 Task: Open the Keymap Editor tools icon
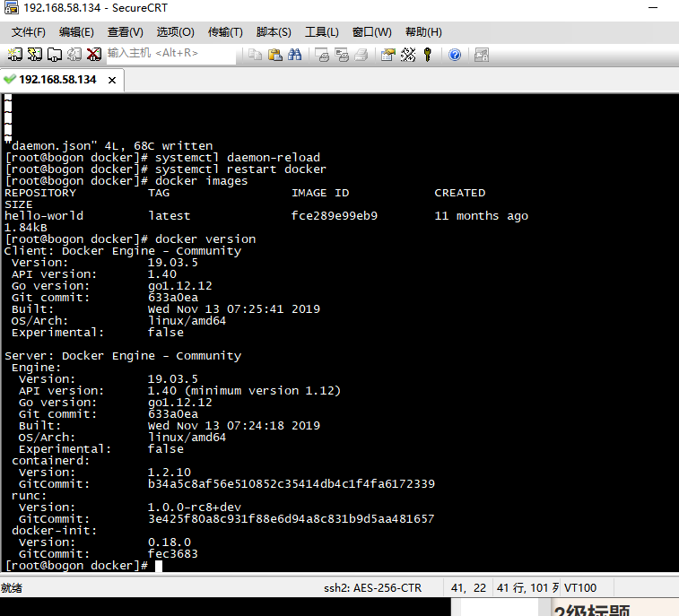pos(408,55)
